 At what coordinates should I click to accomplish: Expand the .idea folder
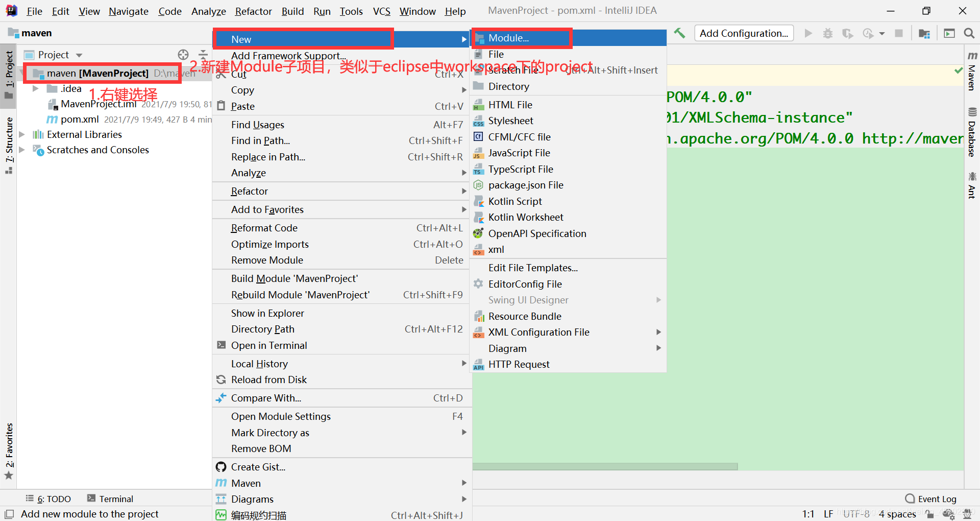pos(35,88)
